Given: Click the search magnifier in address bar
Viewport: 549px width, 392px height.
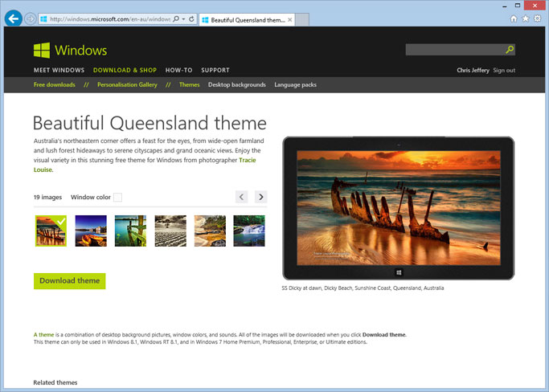Looking at the screenshot, I should 176,19.
